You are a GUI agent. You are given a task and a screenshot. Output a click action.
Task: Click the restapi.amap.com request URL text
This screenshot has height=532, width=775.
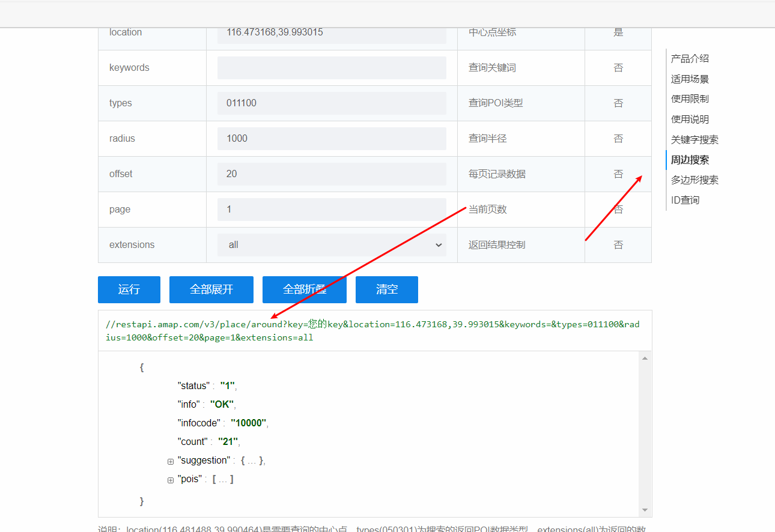click(373, 331)
